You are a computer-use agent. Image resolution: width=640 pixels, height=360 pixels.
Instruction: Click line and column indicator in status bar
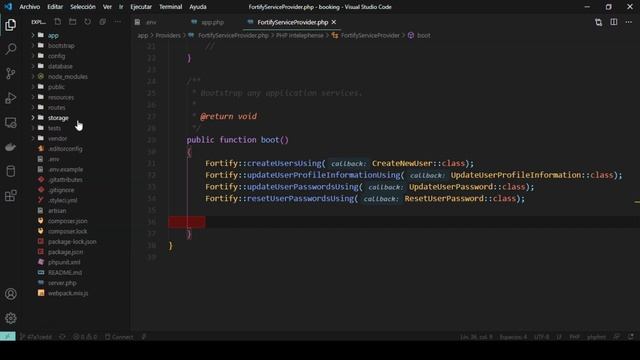(476, 337)
